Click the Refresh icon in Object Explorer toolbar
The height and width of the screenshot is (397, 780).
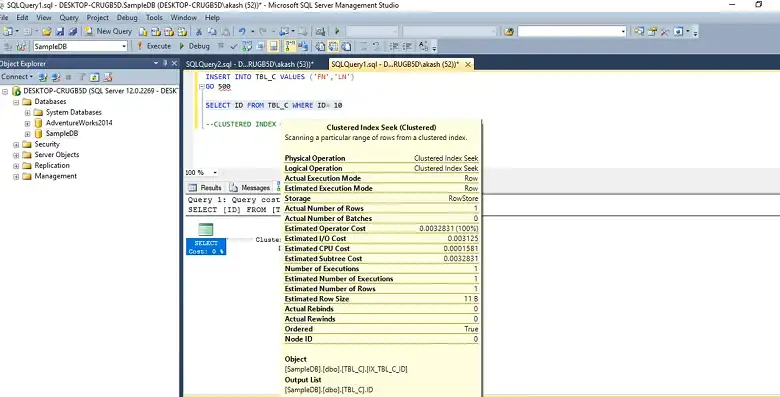coord(95,77)
